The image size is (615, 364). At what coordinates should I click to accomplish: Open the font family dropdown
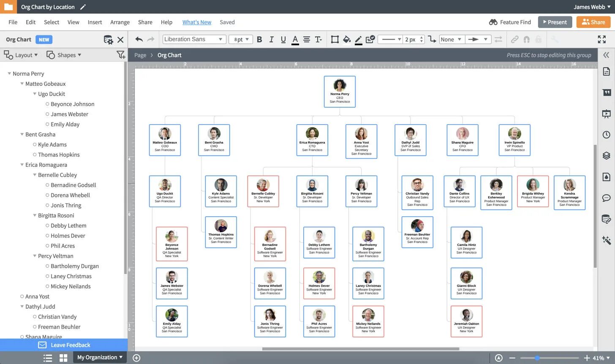194,39
